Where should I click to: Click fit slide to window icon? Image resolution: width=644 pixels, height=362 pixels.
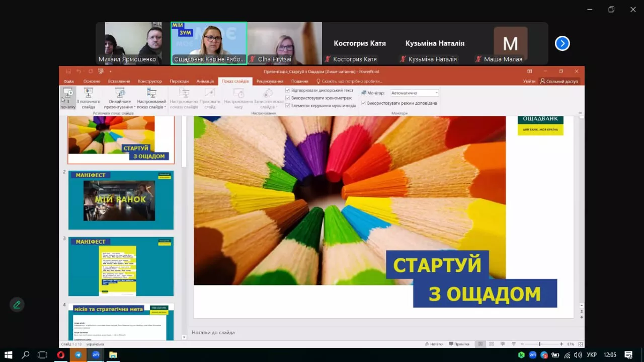click(581, 344)
